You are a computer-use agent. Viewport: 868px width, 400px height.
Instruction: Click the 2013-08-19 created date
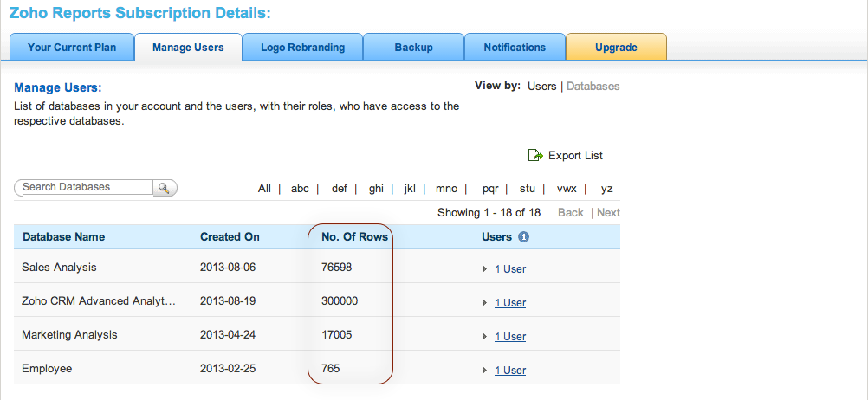coord(228,301)
